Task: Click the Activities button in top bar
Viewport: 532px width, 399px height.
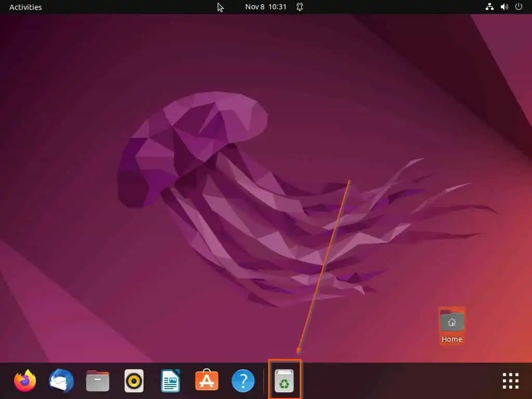Action: point(25,7)
